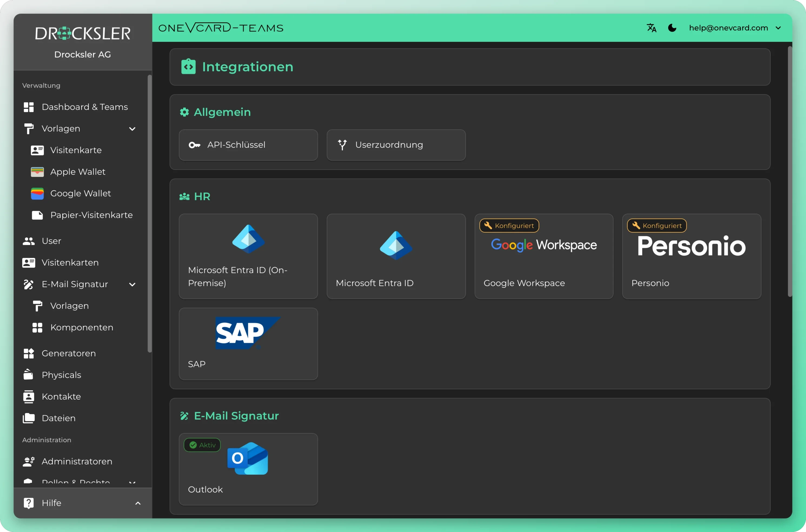Click the Google Workspace logo
The image size is (806, 532).
point(544,245)
